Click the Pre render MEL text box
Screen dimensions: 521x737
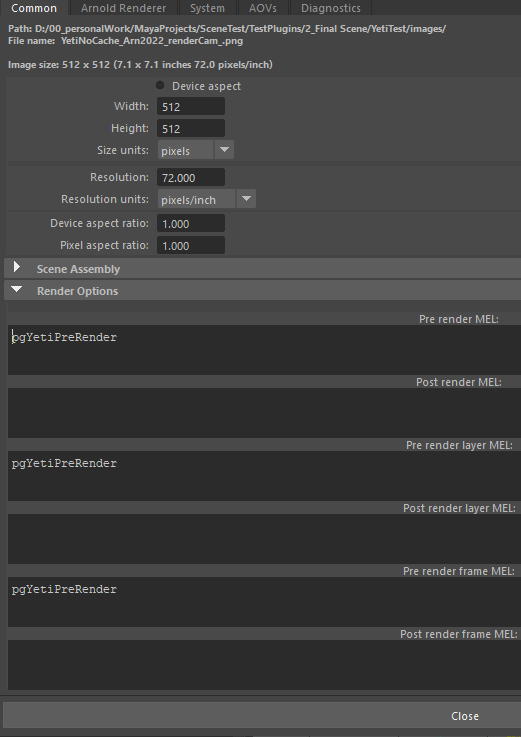point(264,350)
